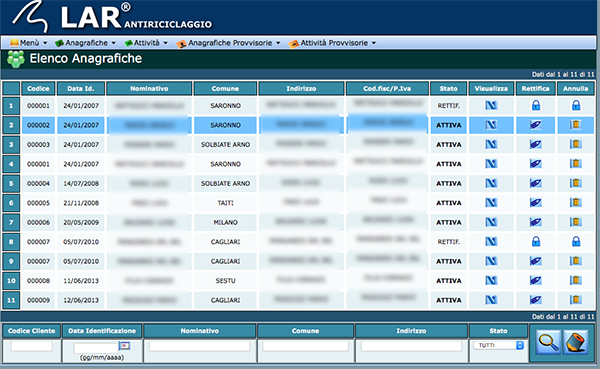The width and height of the screenshot is (600, 369).
Task: Open the Attività Provvisorie menu
Action: 333,43
